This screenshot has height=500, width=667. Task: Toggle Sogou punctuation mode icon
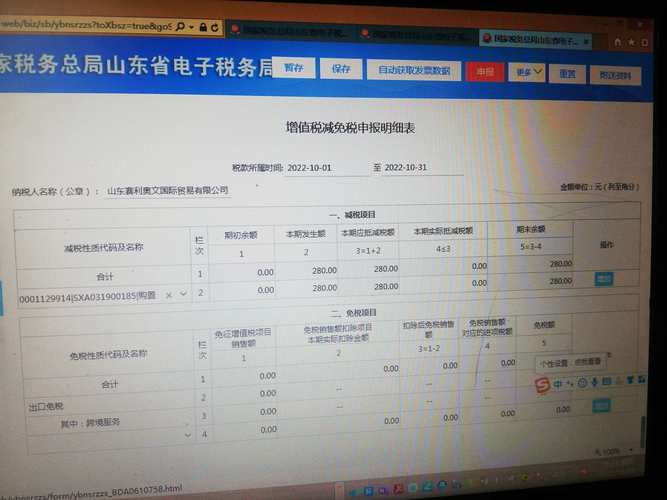570,384
